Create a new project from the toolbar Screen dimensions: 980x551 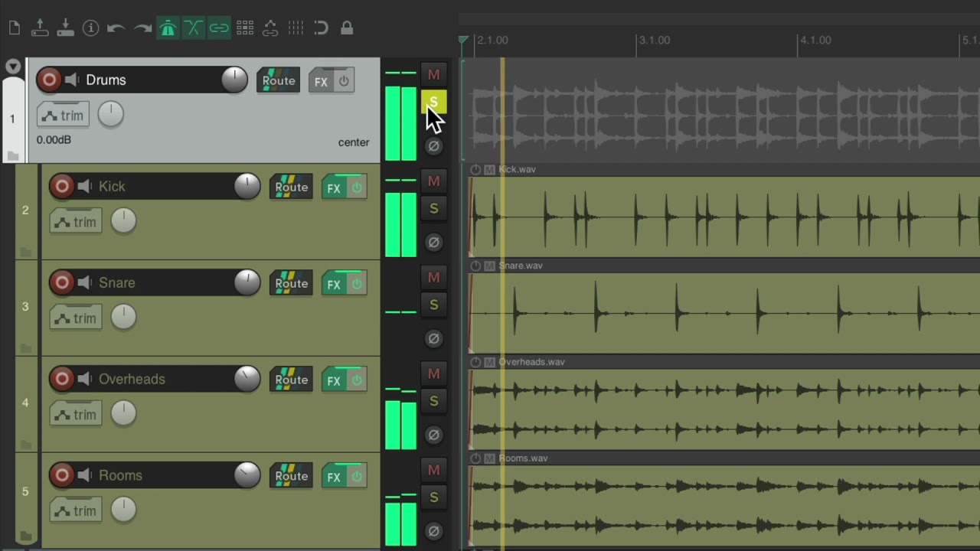tap(15, 28)
